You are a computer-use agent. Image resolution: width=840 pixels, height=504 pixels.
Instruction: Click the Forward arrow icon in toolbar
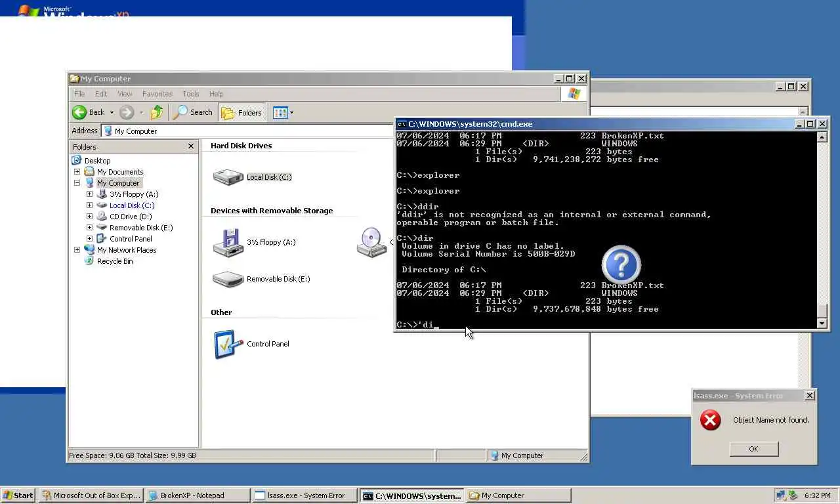127,112
